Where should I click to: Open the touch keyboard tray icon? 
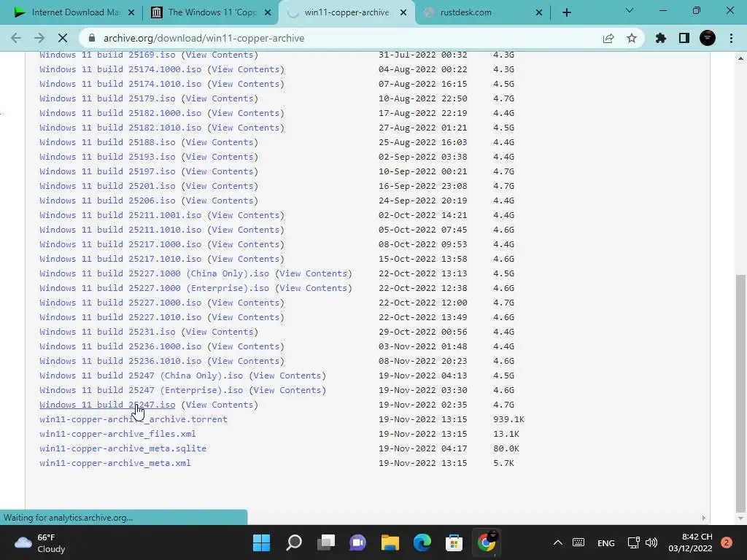[578, 542]
